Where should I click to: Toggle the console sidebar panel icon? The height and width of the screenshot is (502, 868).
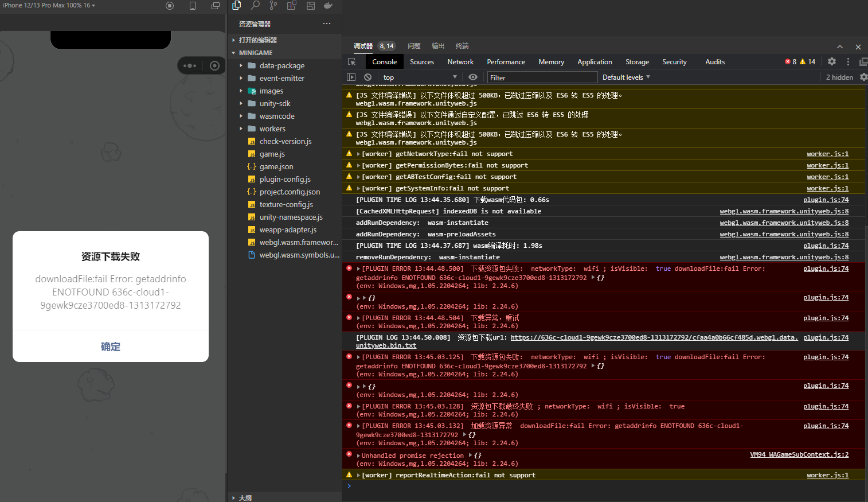tap(351, 77)
